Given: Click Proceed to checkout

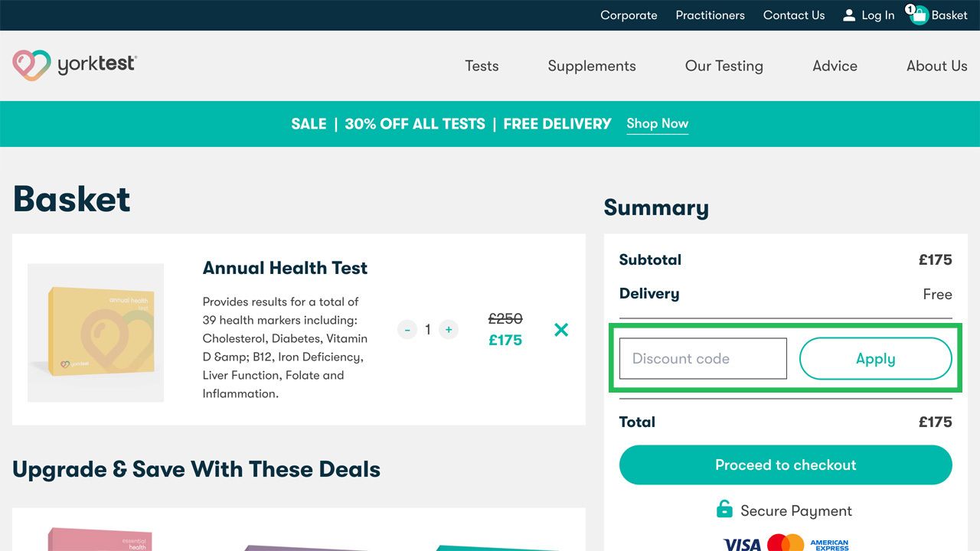Looking at the screenshot, I should (x=786, y=465).
